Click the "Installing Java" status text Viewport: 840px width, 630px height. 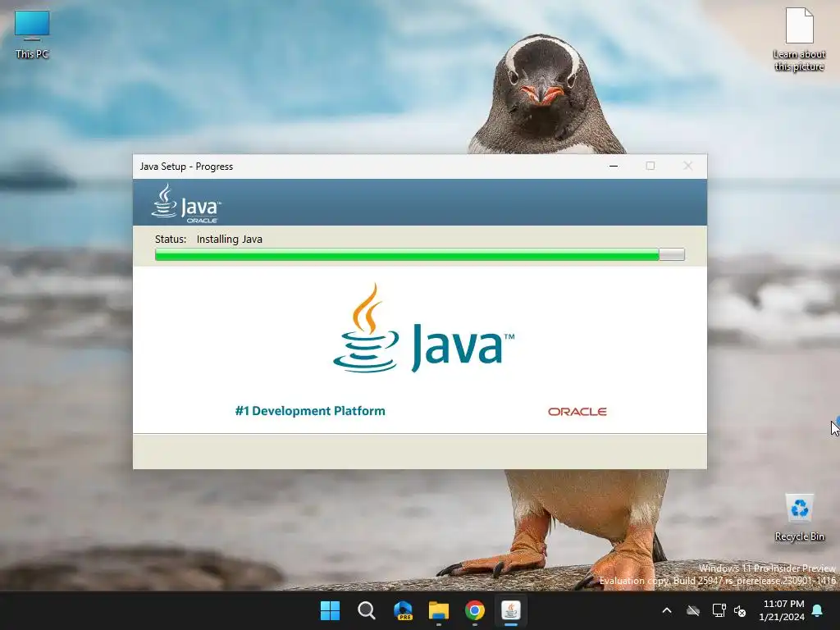click(x=230, y=239)
